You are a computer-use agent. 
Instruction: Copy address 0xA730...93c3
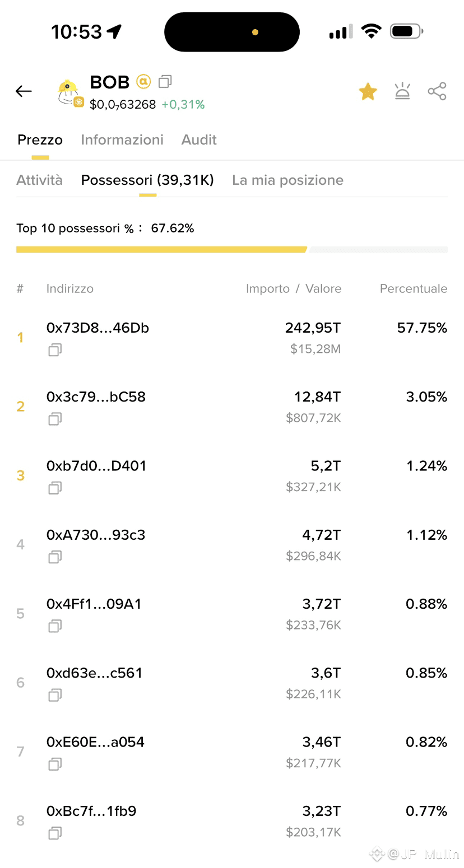(x=55, y=557)
